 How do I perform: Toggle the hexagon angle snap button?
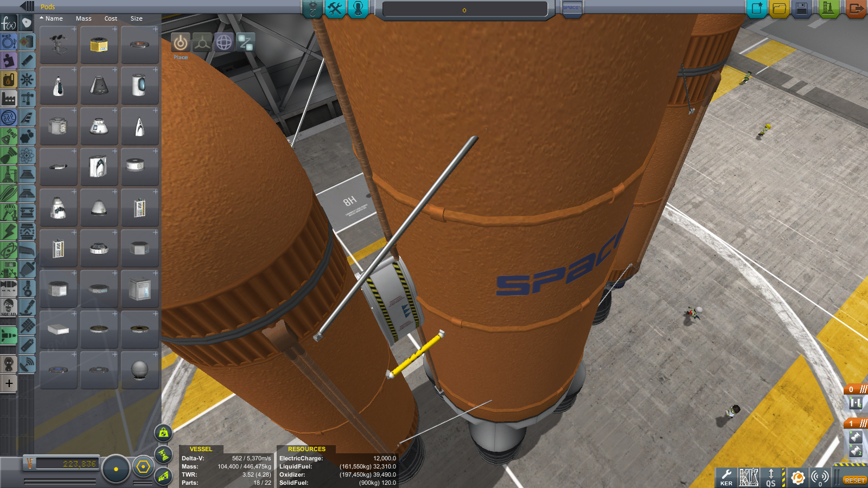pos(143,467)
